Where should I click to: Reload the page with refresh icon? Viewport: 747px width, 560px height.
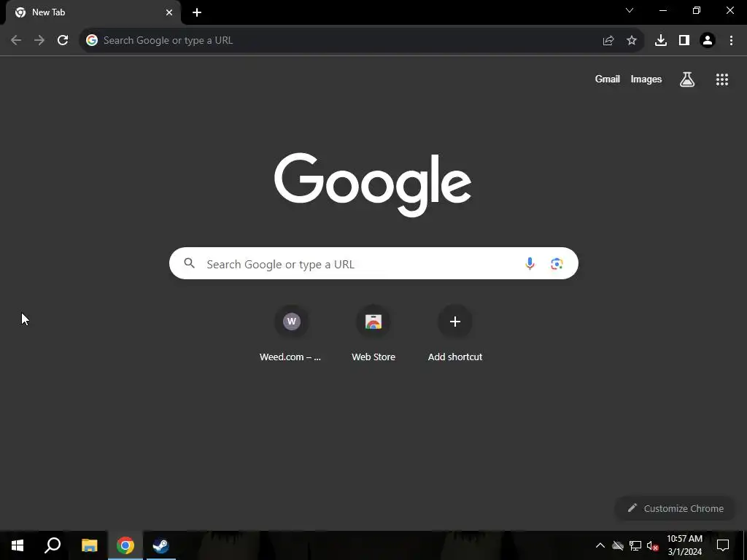pos(63,40)
